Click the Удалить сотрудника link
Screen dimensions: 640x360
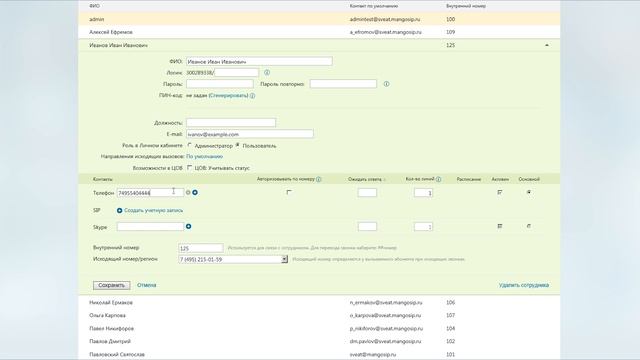coord(524,285)
